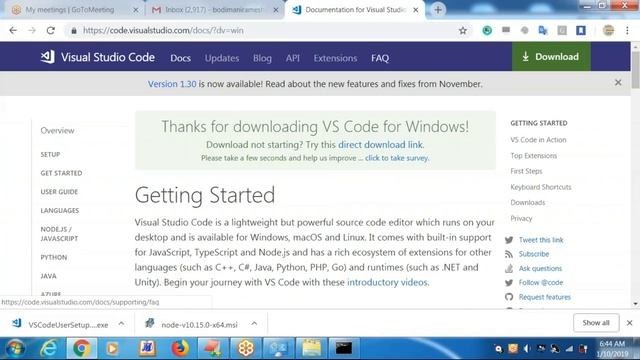The height and width of the screenshot is (360, 640).
Task: Open Overview in docs sidebar
Action: (57, 131)
